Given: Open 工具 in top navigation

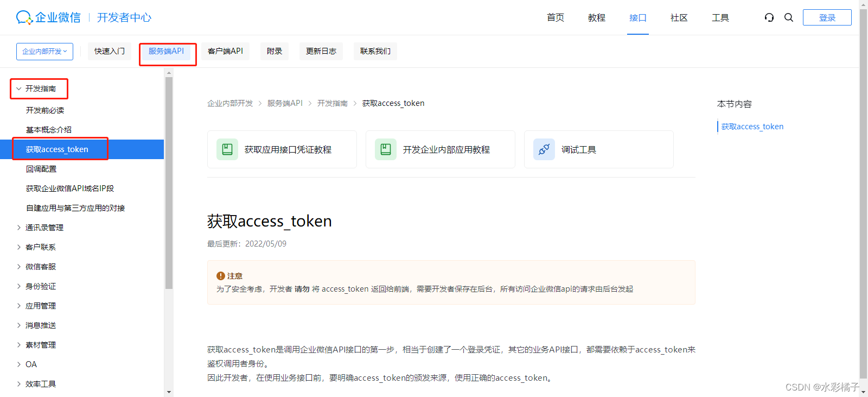Looking at the screenshot, I should coord(720,18).
